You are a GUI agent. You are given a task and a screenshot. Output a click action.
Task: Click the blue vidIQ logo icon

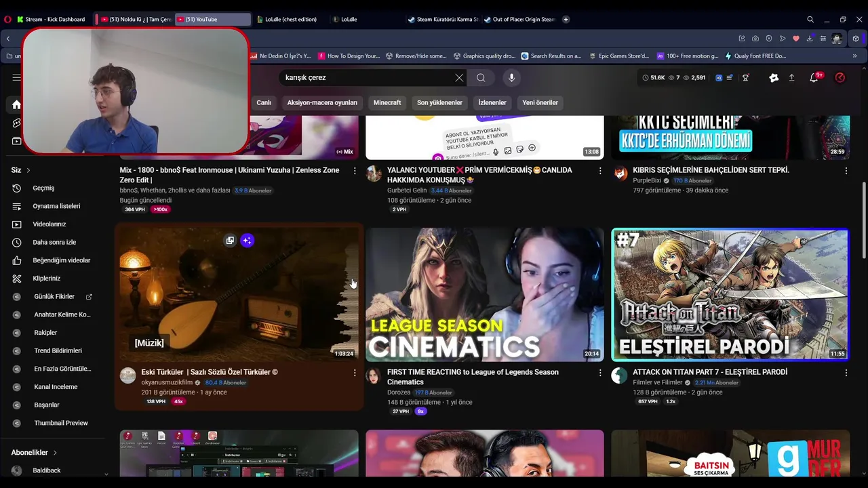(x=719, y=77)
